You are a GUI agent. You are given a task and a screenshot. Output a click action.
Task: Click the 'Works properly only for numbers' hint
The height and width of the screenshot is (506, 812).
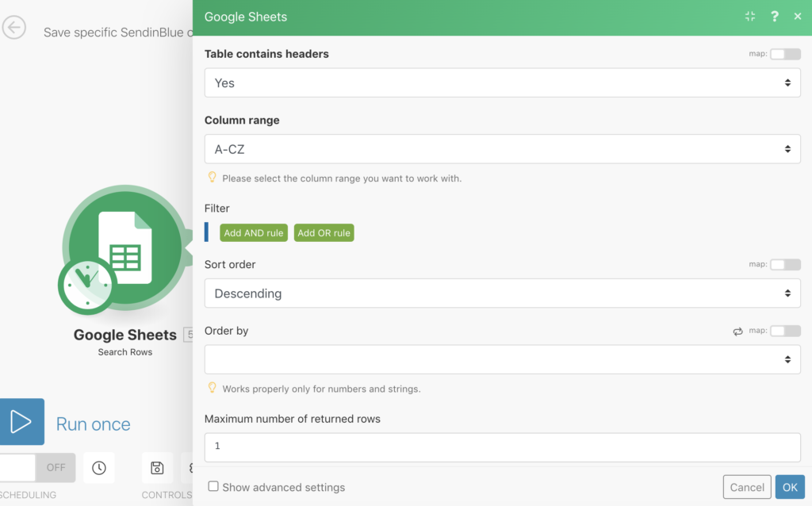[x=321, y=389]
